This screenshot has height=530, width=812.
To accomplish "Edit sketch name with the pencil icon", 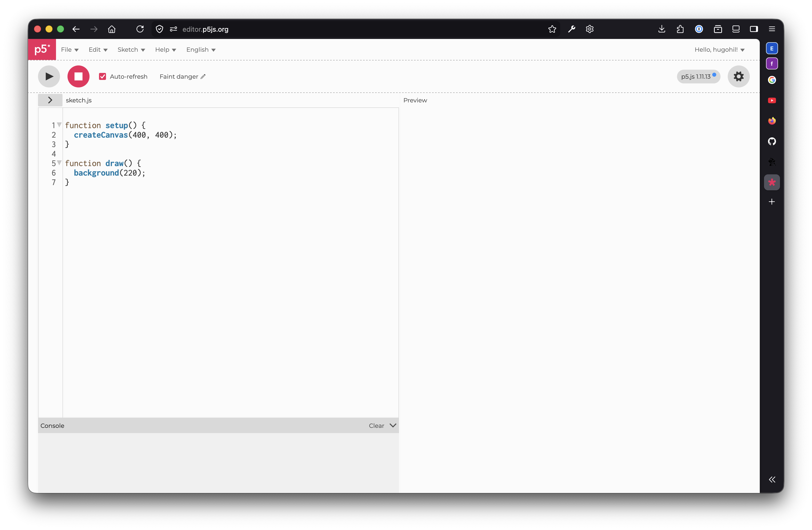I will (203, 77).
